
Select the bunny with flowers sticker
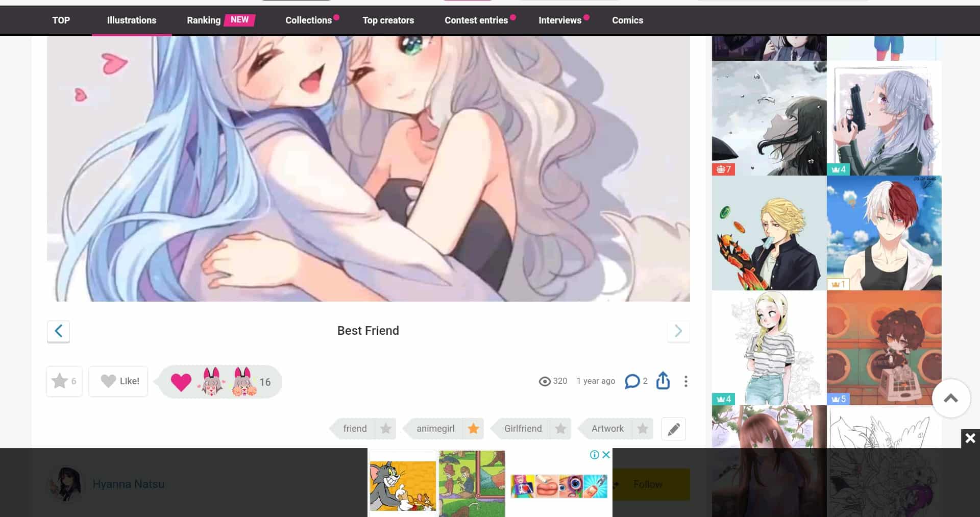pos(244,382)
